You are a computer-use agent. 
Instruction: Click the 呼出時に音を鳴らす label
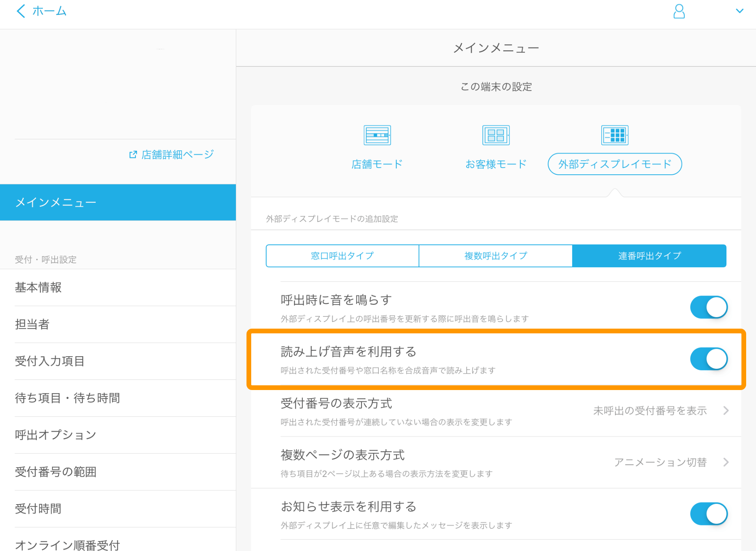pos(336,300)
